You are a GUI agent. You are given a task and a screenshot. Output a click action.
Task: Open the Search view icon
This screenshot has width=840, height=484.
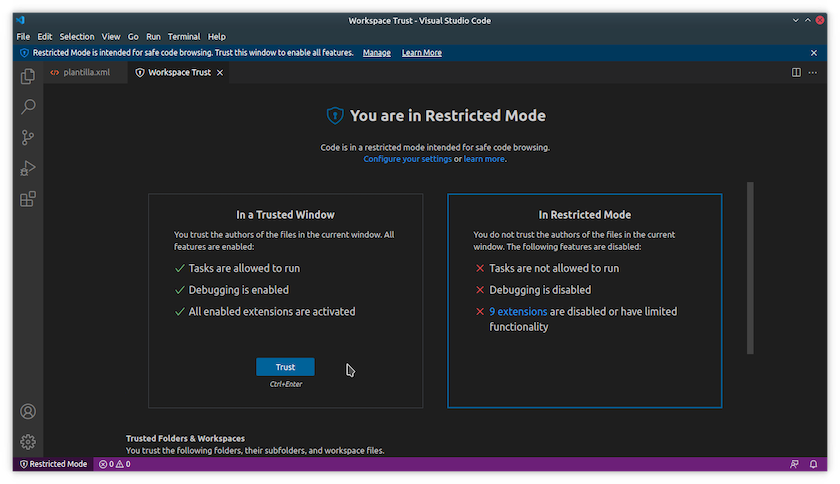coord(28,106)
